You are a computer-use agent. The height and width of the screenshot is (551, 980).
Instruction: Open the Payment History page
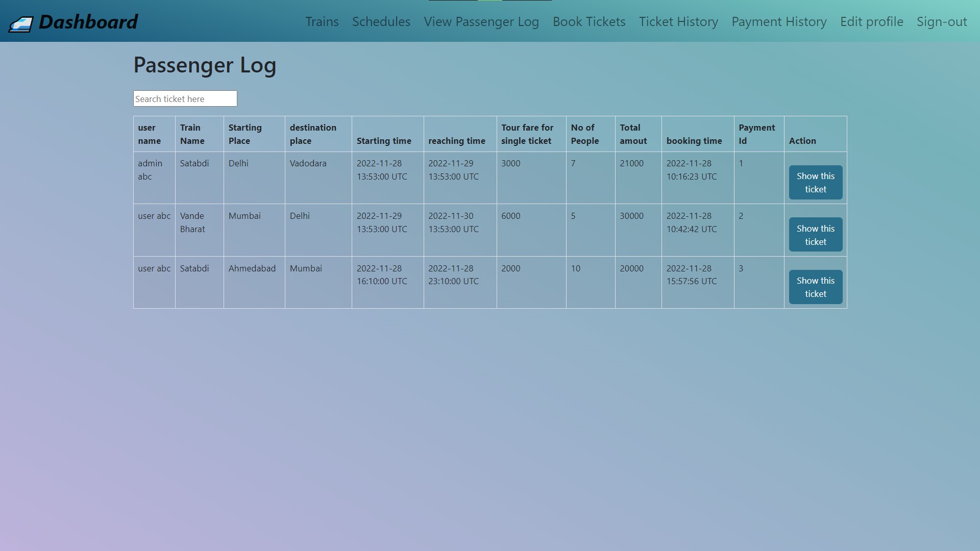tap(778, 21)
